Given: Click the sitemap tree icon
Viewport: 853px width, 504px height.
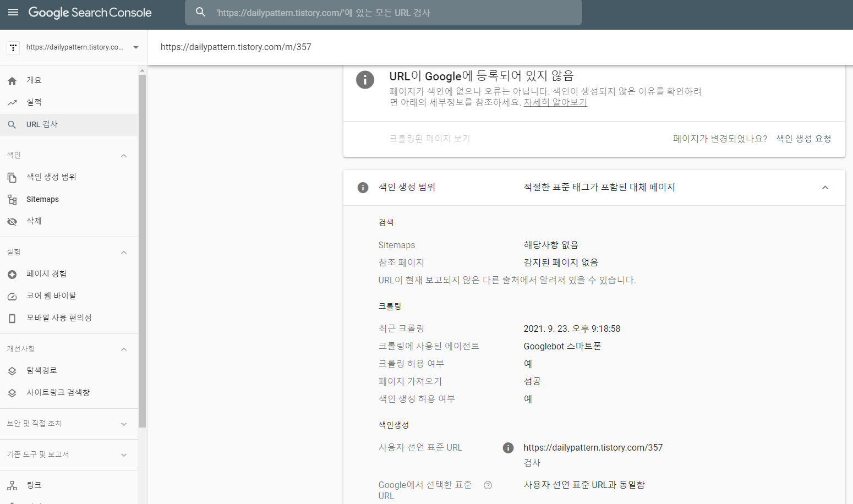Looking at the screenshot, I should [12, 200].
